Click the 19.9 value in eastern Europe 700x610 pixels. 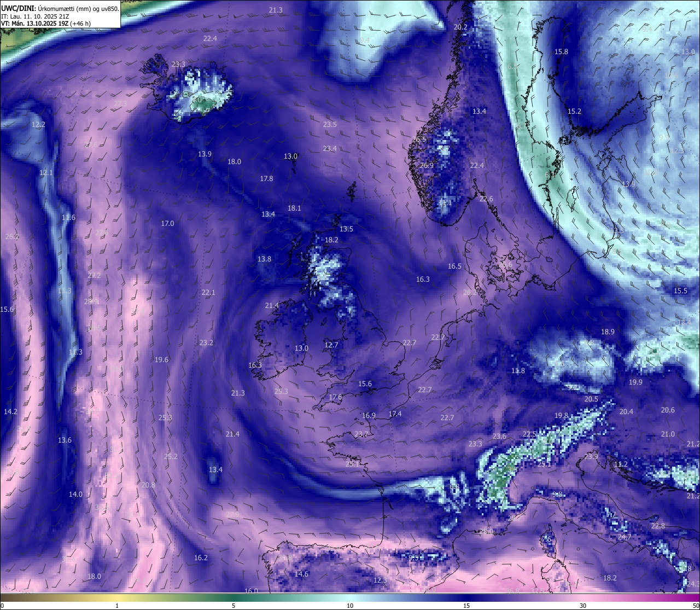coord(635,382)
